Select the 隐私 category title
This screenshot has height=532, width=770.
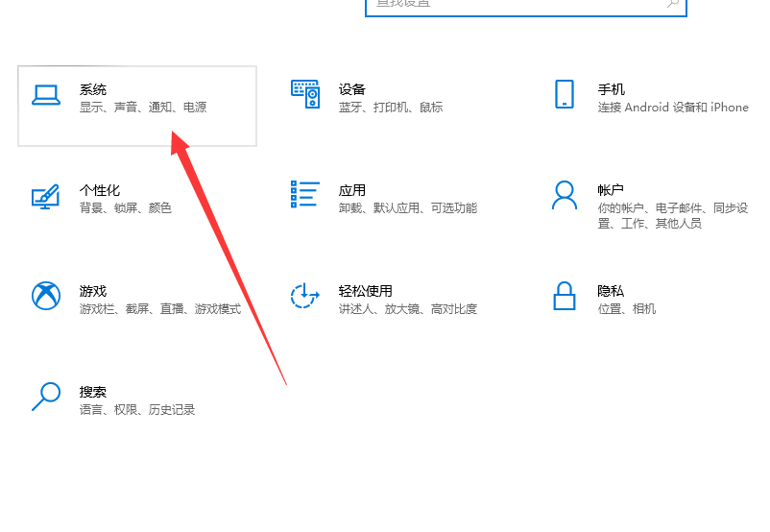tap(611, 291)
